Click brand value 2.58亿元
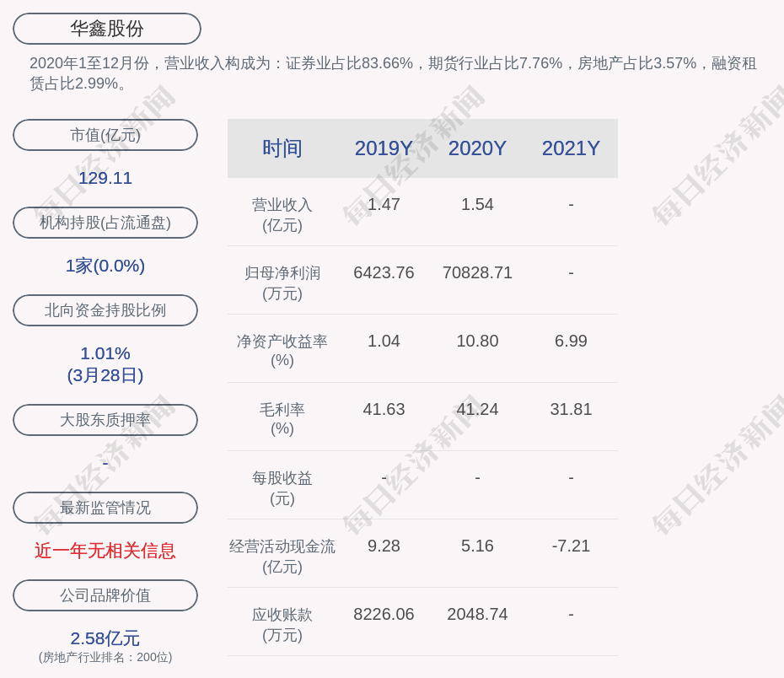This screenshot has height=678, width=784. click(105, 638)
